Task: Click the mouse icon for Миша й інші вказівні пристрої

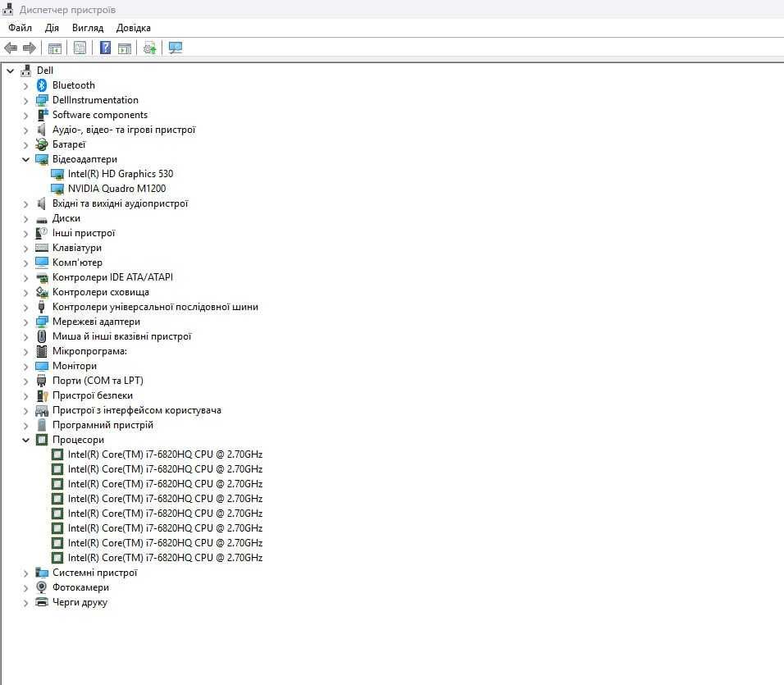Action: 42,336
